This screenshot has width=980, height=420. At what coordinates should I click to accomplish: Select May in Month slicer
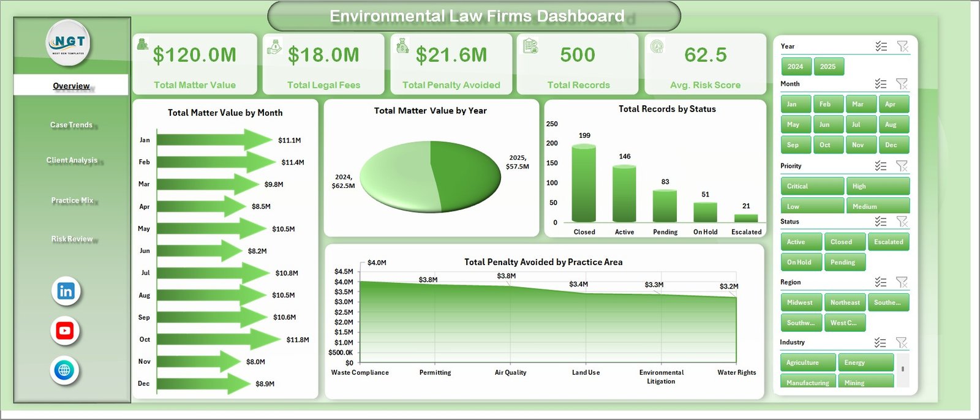click(796, 124)
